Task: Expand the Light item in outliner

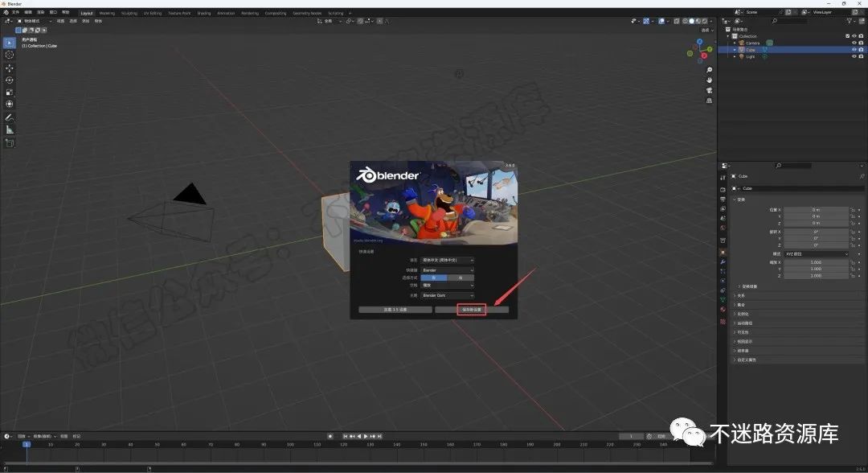Action: click(735, 56)
